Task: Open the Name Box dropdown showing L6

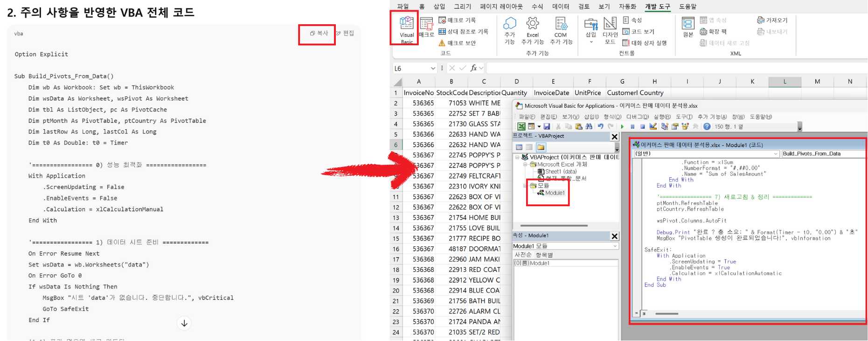Action: click(x=433, y=68)
